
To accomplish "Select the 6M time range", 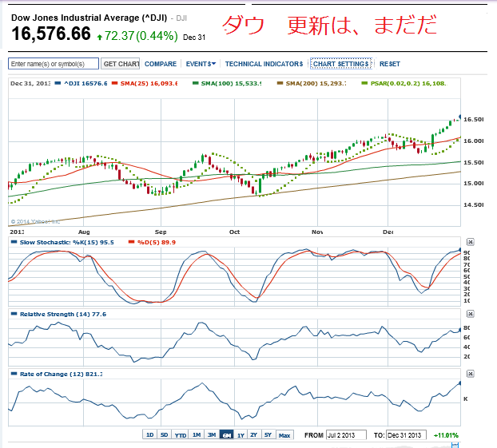I will tap(227, 435).
